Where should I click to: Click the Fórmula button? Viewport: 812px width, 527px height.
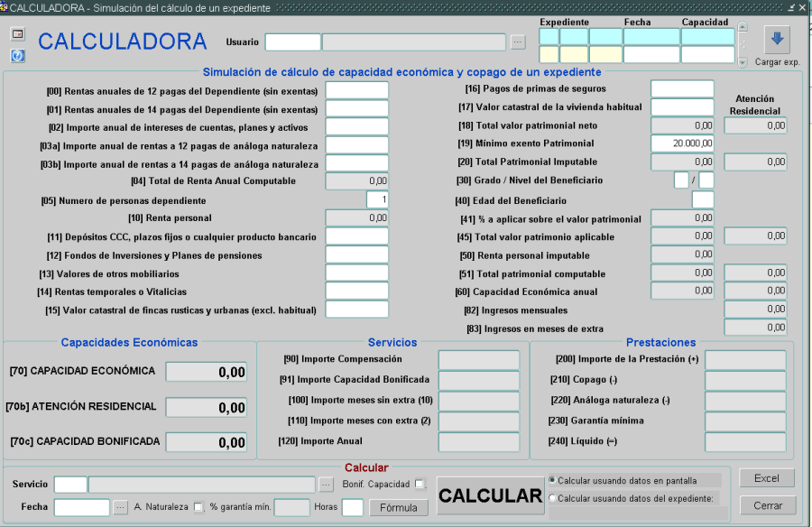pos(398,507)
